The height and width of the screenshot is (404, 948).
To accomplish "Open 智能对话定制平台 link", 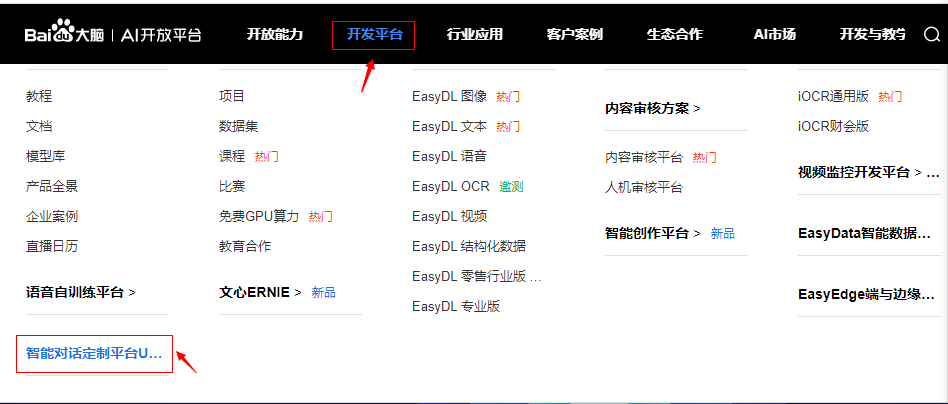I will click(x=94, y=354).
